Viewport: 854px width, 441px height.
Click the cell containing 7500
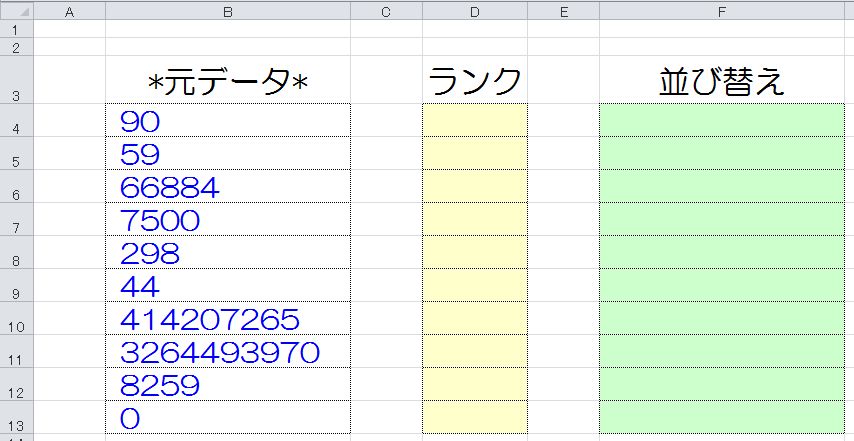click(x=228, y=219)
